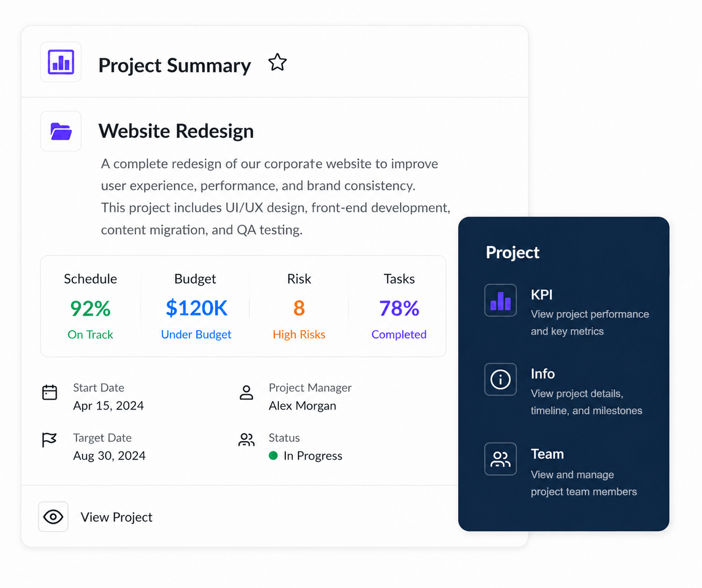Select the Schedule 92% value

(x=90, y=308)
